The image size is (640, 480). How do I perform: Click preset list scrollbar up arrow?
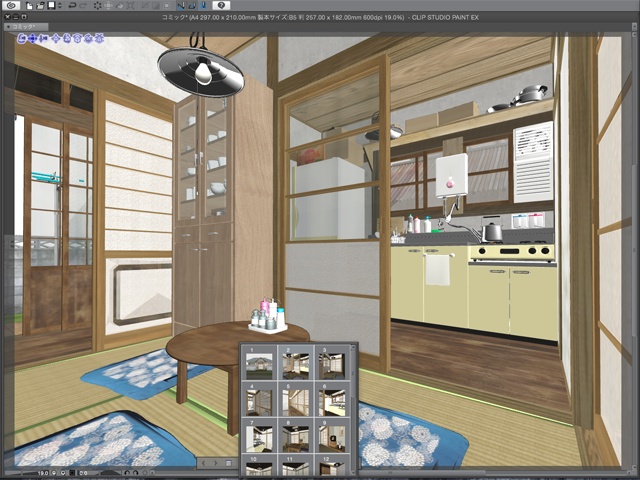[353, 348]
